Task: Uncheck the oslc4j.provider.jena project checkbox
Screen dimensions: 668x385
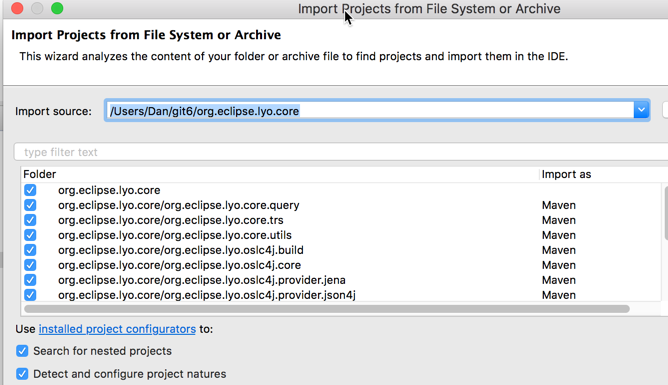Action: [x=30, y=280]
